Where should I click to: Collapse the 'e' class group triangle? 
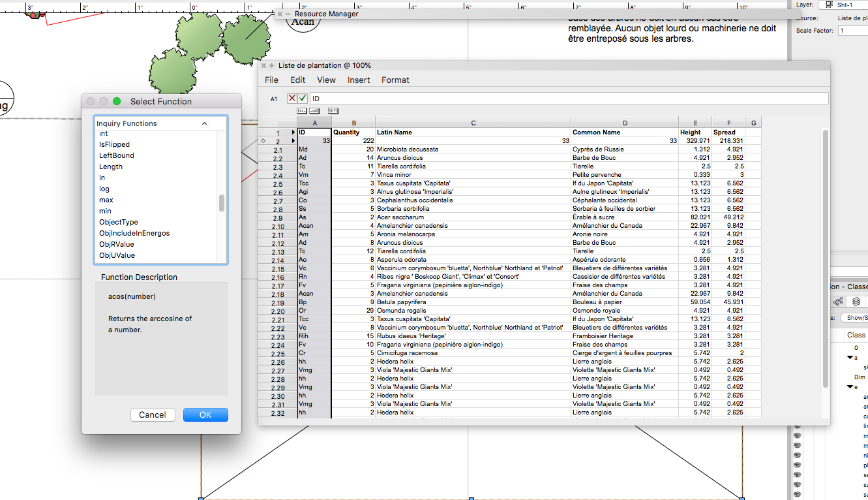click(850, 387)
